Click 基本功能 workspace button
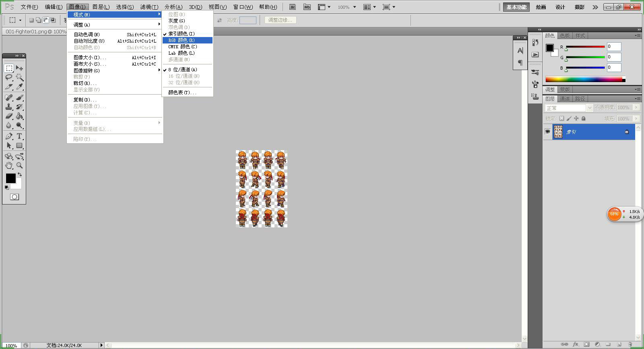This screenshot has height=349, width=644. point(516,7)
